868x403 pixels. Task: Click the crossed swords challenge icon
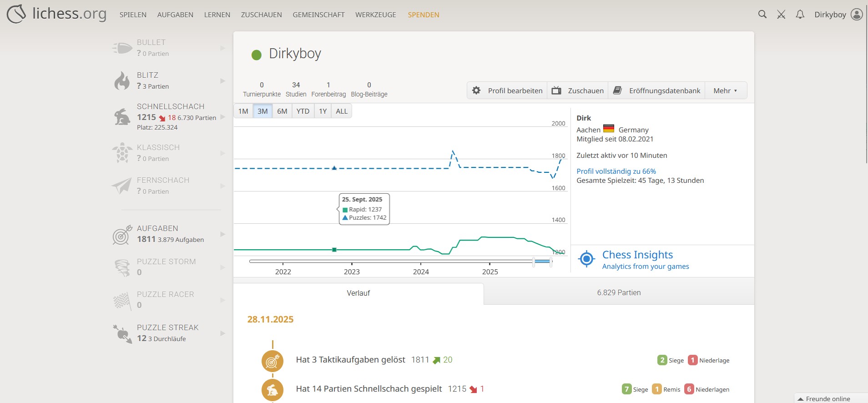[781, 15]
